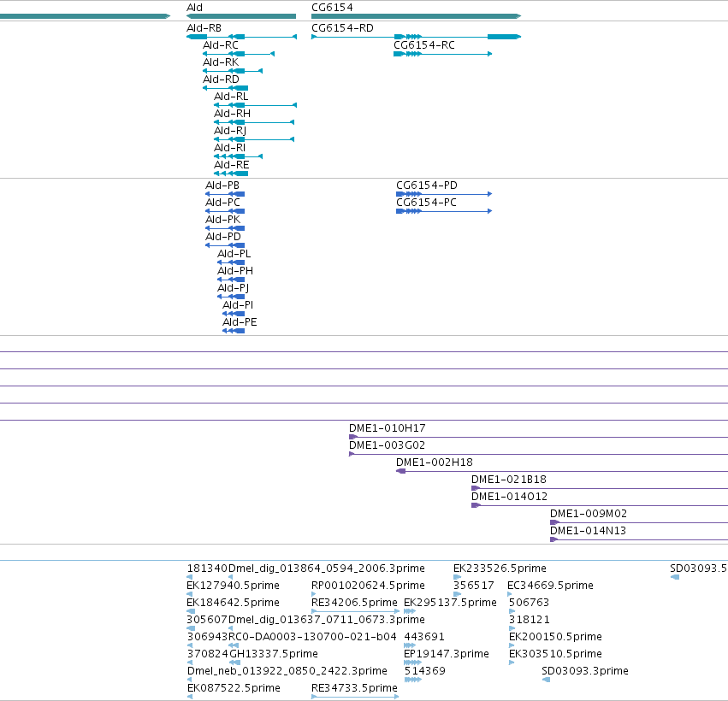Viewport: 728px width, 701px height.
Task: Click the 443691 EST label
Action: 424,637
